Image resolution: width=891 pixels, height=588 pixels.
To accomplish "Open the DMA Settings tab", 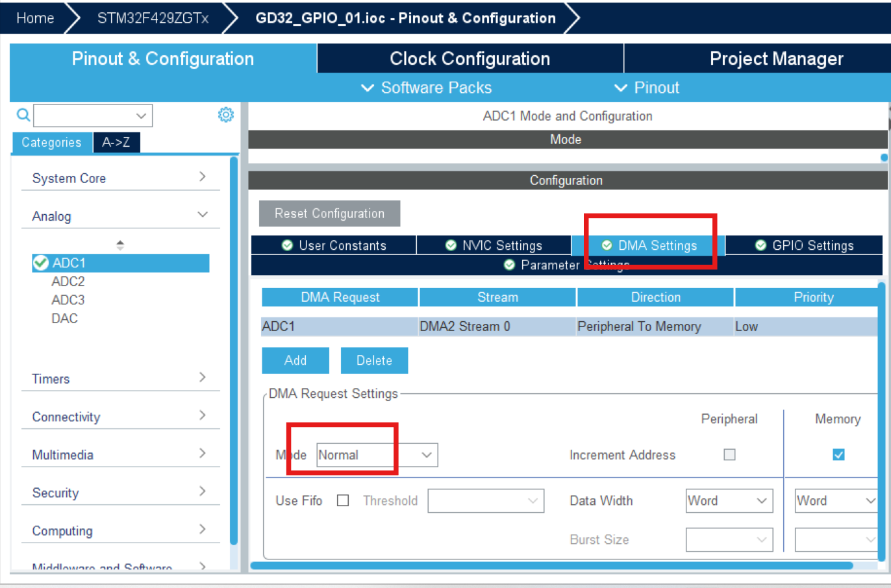I will pos(648,245).
